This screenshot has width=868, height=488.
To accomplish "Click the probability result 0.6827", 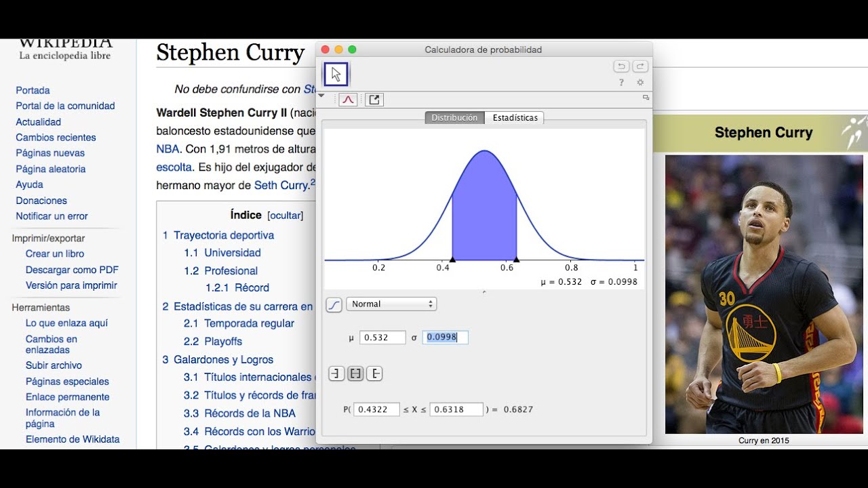I will coord(518,409).
